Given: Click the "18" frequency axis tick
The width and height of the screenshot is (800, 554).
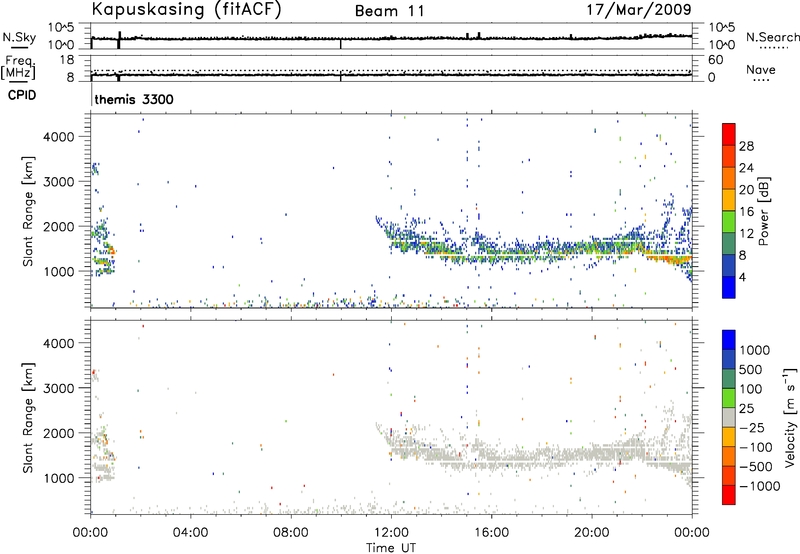Looking at the screenshot, I should tap(67, 60).
